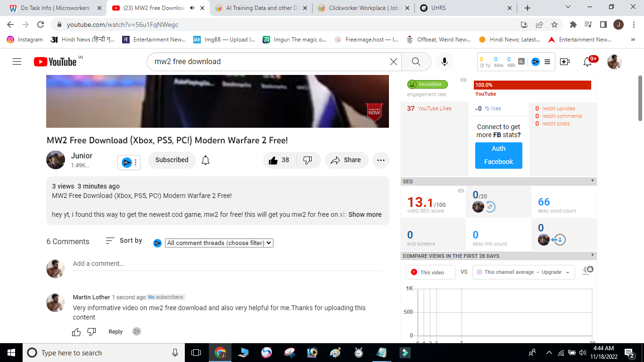Image resolution: width=644 pixels, height=362 pixels.
Task: Start voice search with the microphone
Action: [444, 62]
